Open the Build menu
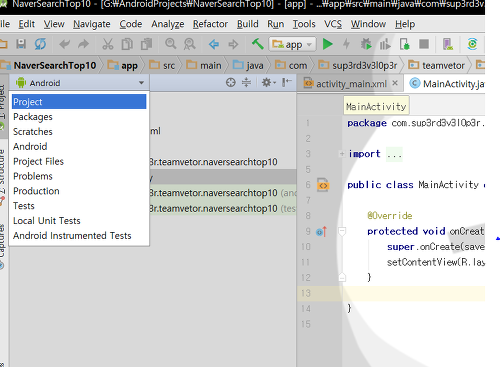This screenshot has height=367, width=500. click(248, 24)
